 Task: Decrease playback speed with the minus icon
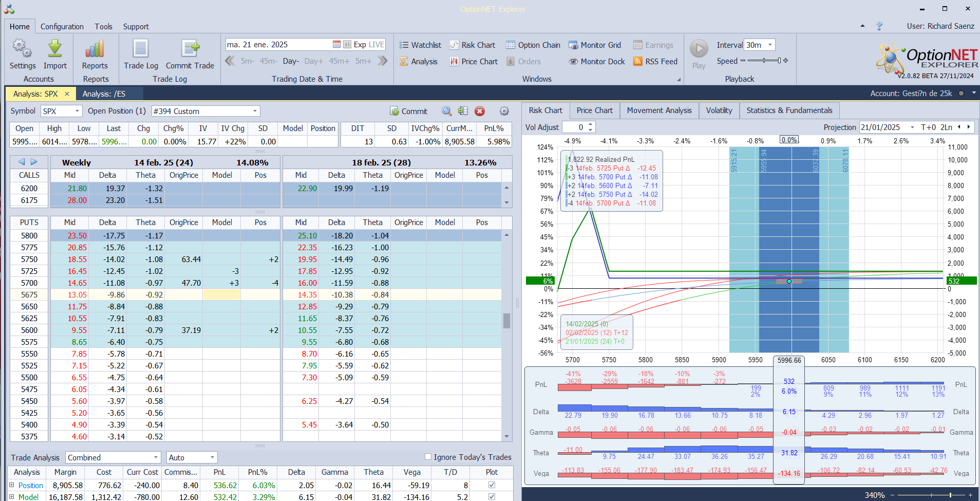tap(743, 61)
